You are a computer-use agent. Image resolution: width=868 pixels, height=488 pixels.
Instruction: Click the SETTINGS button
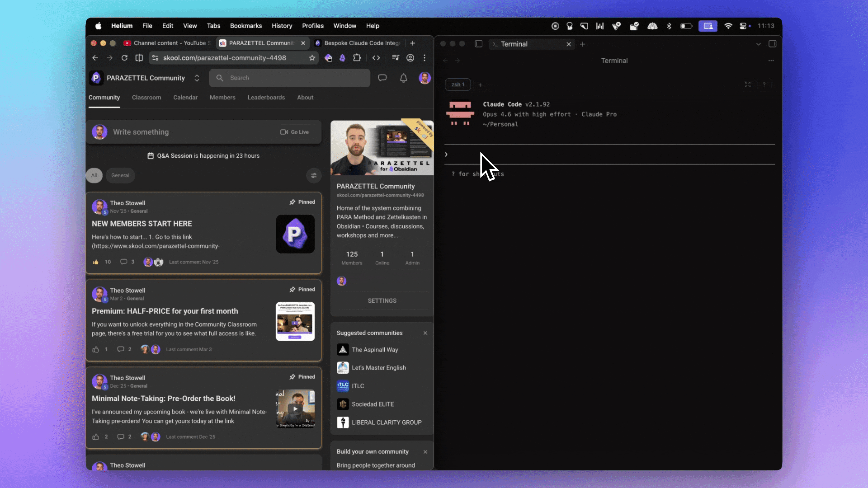(x=382, y=300)
